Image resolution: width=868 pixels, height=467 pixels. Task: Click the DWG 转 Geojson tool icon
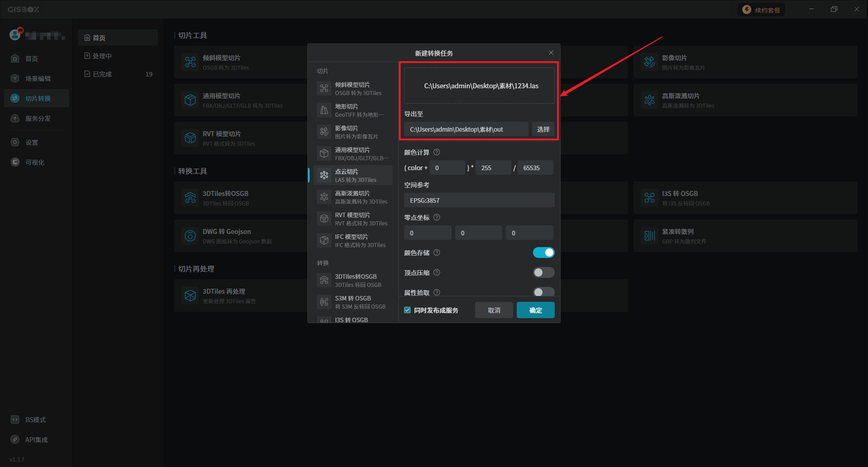pyautogui.click(x=190, y=236)
